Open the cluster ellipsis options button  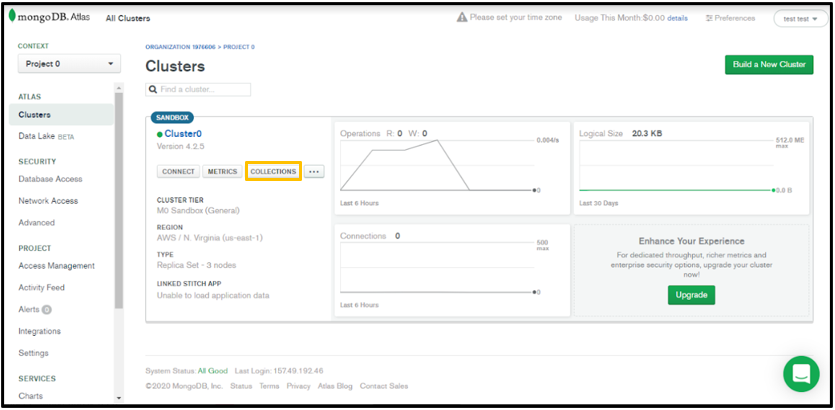pyautogui.click(x=314, y=172)
